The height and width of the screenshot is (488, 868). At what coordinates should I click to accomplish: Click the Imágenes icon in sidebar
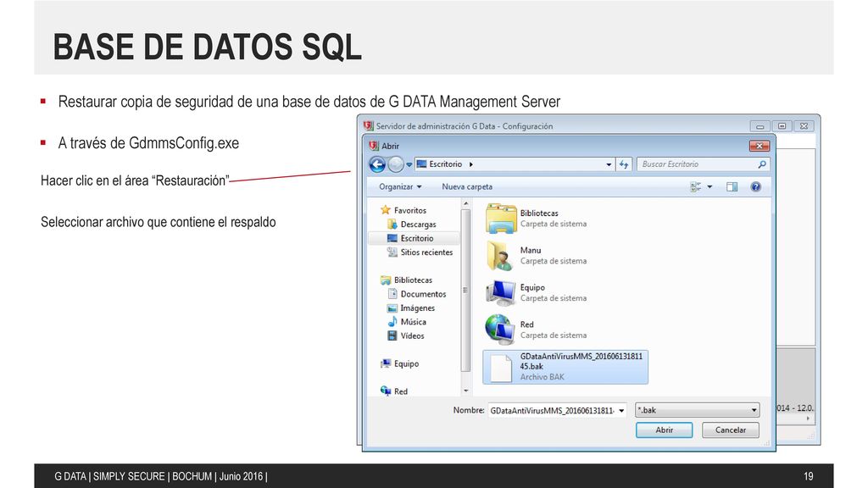pos(392,308)
